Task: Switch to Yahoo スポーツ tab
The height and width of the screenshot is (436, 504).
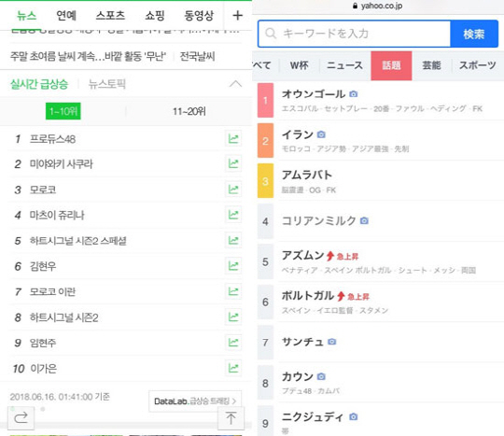Action: click(478, 65)
